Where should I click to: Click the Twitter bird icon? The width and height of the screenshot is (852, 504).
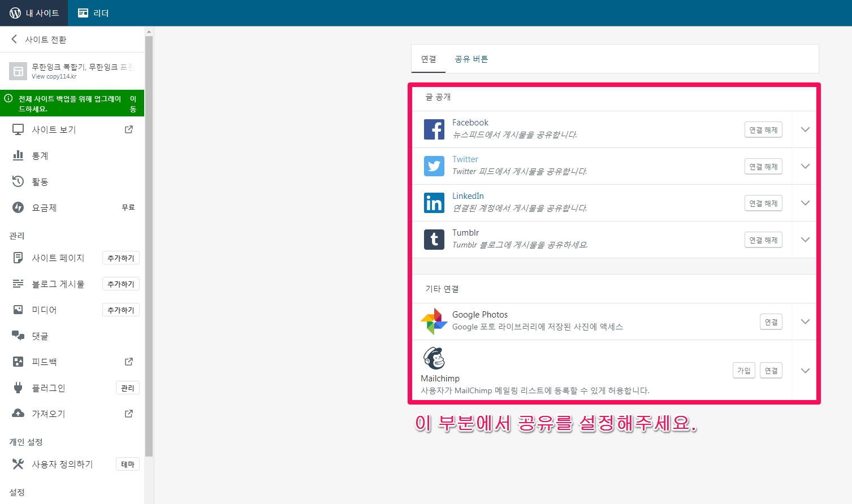coord(434,166)
